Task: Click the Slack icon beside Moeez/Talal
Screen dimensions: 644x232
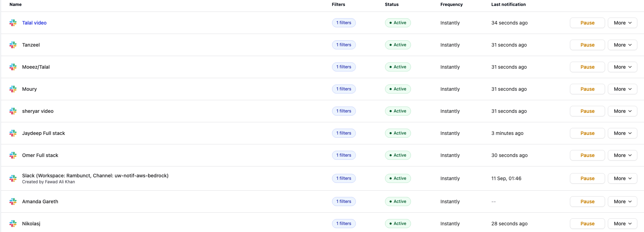Action: [13, 67]
